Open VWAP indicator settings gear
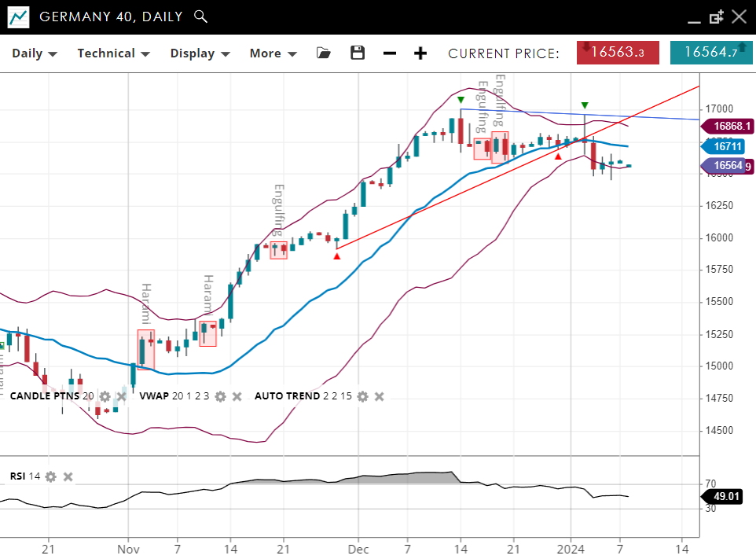 coord(220,396)
